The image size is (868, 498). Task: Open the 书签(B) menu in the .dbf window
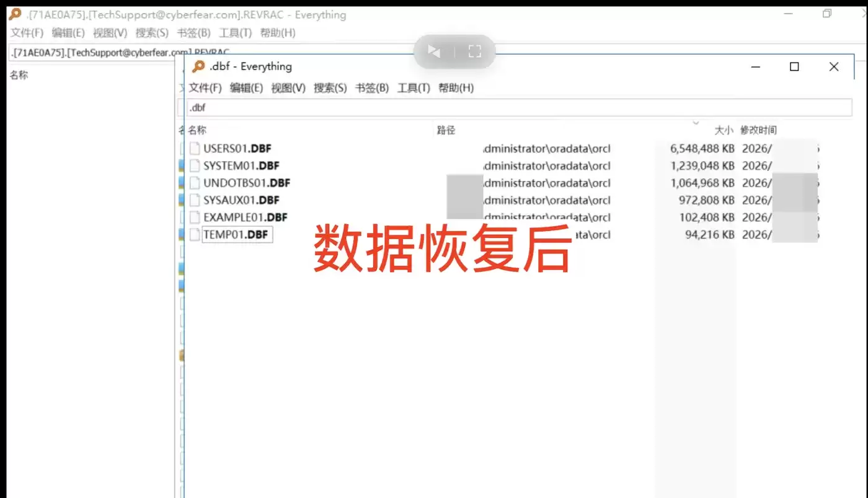point(372,88)
